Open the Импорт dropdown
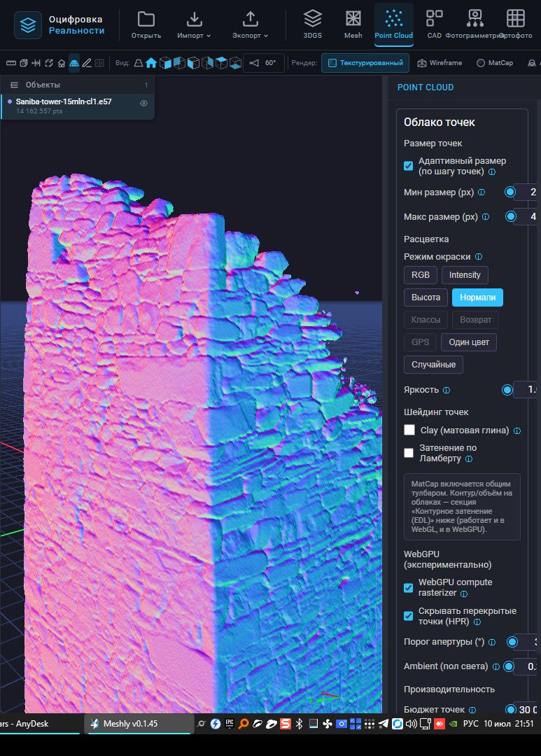 click(x=194, y=25)
